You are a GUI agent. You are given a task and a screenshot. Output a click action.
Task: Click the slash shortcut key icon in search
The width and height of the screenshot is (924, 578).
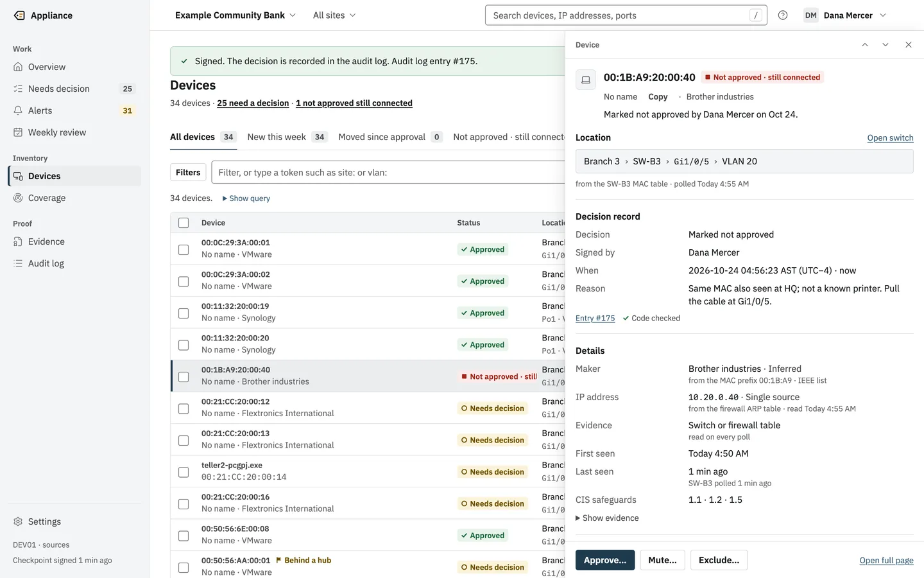(756, 15)
